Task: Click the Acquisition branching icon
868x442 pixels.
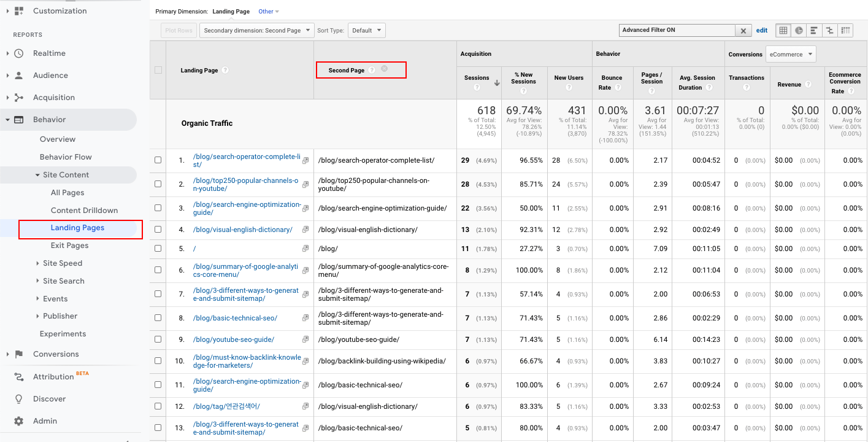Action: (19, 98)
